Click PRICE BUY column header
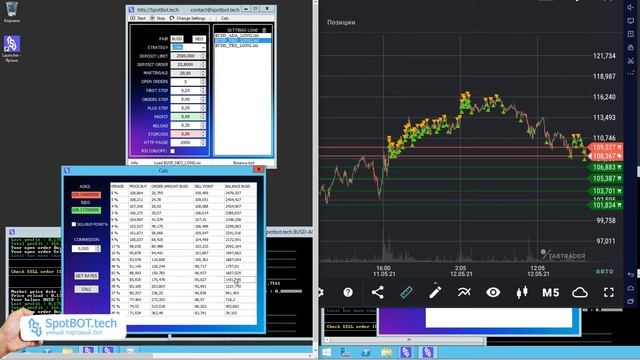 tap(138, 187)
